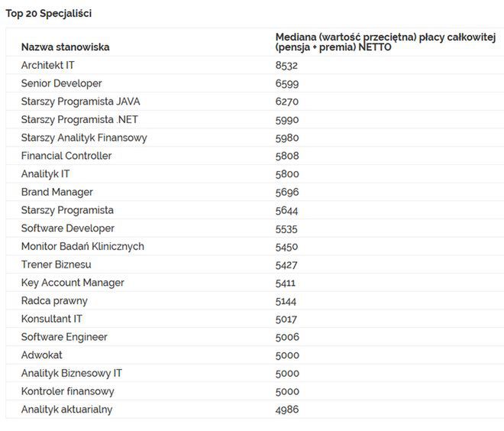
Task: Select the salary value 6599
Action: [287, 83]
